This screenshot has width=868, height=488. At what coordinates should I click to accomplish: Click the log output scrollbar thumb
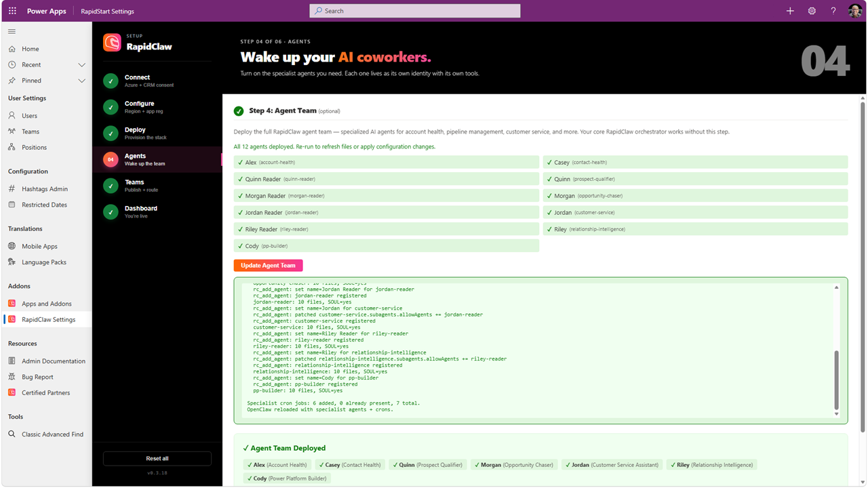click(836, 380)
